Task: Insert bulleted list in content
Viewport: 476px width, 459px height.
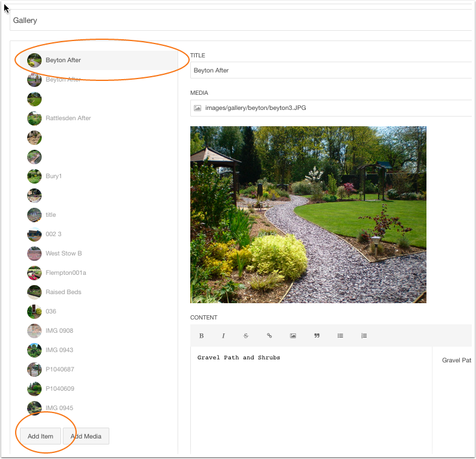Action: (x=340, y=335)
